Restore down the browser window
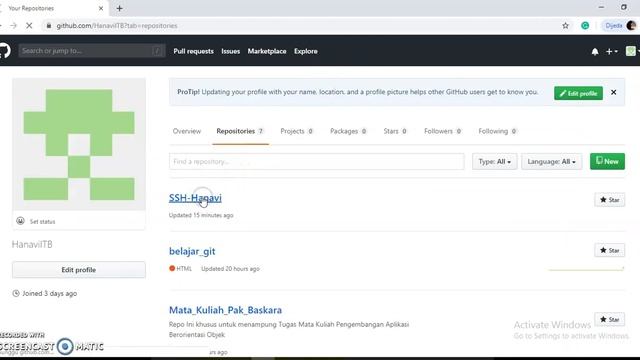 tap(624, 7)
